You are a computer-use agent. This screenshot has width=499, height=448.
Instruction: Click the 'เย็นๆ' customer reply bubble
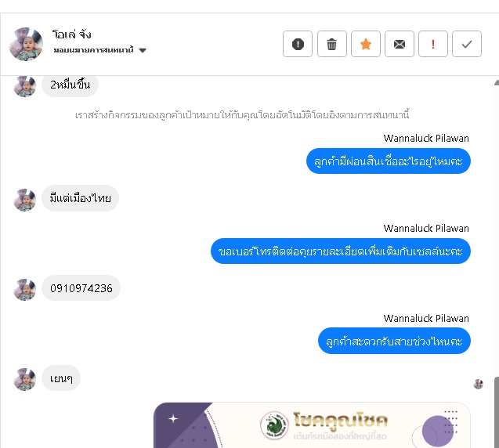(x=61, y=378)
